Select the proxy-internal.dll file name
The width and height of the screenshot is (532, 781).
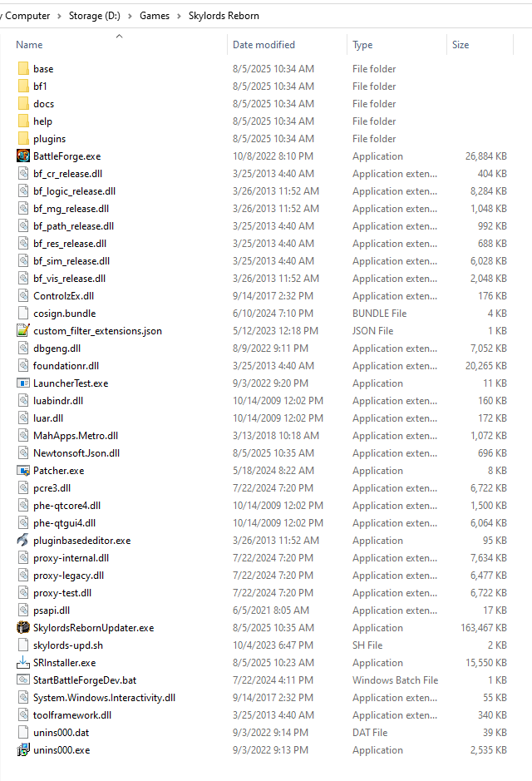[x=71, y=558]
